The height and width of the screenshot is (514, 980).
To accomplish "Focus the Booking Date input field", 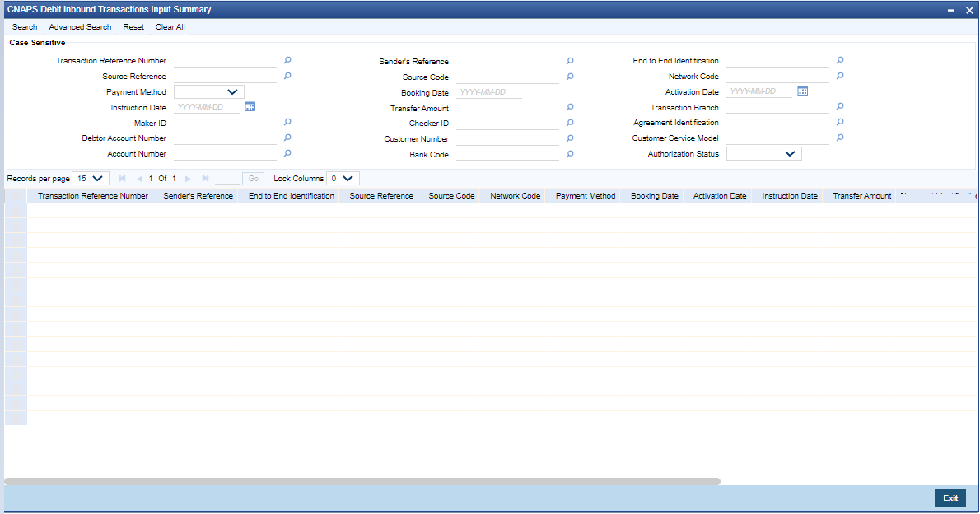I will click(x=488, y=92).
